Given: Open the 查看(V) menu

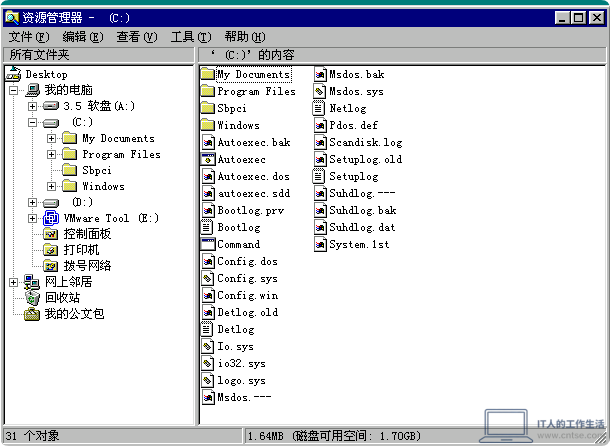Looking at the screenshot, I should tap(137, 37).
